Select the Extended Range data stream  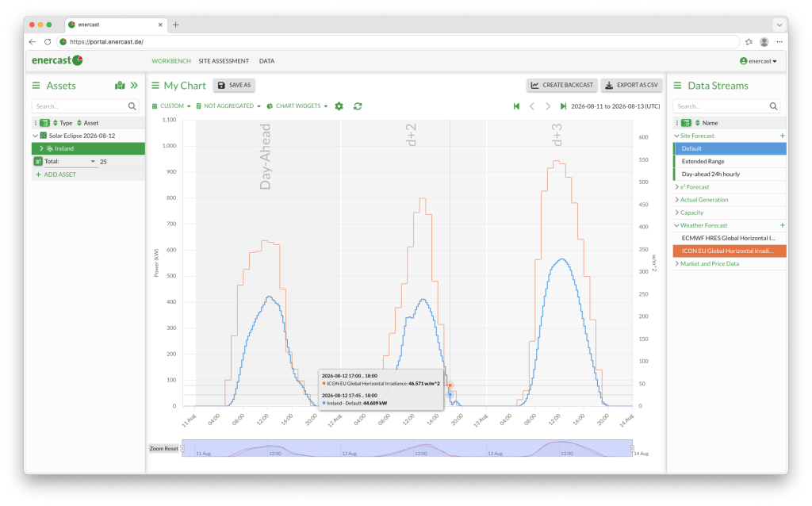click(730, 162)
